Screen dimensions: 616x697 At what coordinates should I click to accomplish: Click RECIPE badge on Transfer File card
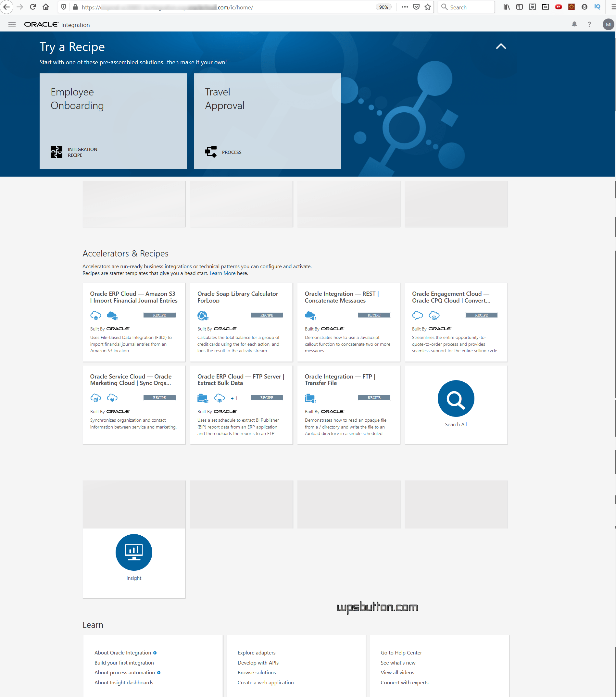[x=374, y=398]
